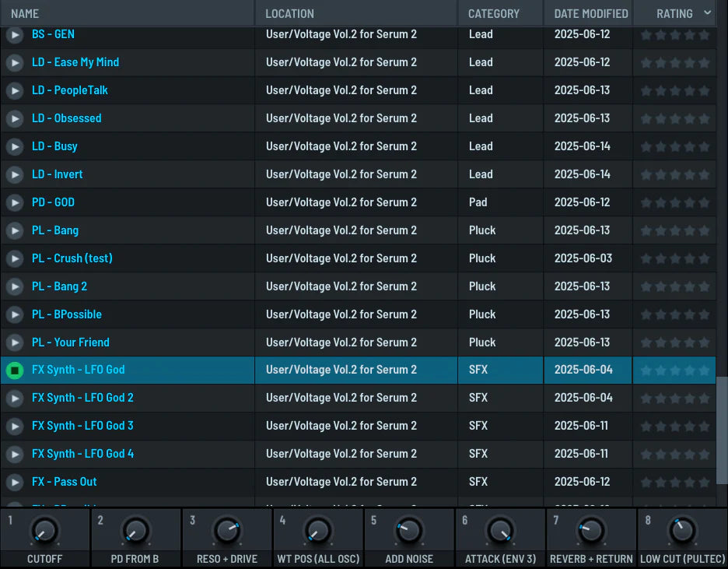
Task: Open the LD - Obsessed preset
Action: [x=66, y=118]
